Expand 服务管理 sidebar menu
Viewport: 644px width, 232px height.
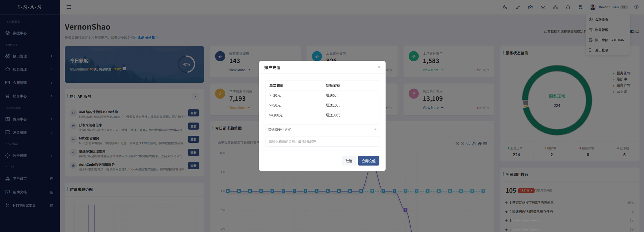click(x=30, y=69)
